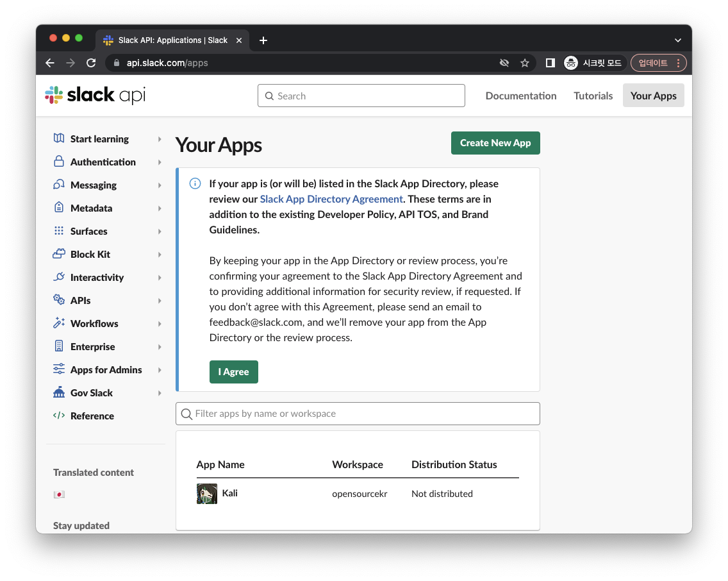Click the Surfaces dots grid icon
The height and width of the screenshot is (581, 728).
(x=59, y=230)
